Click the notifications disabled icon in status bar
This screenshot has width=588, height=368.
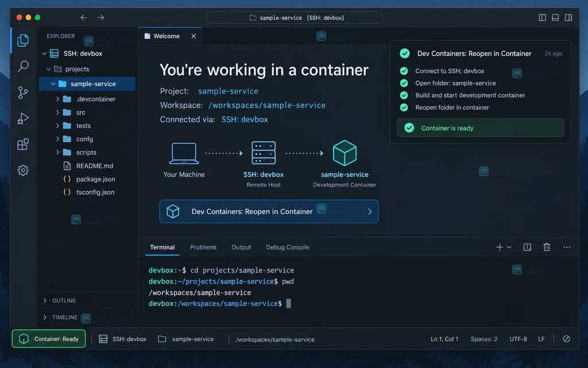point(566,339)
